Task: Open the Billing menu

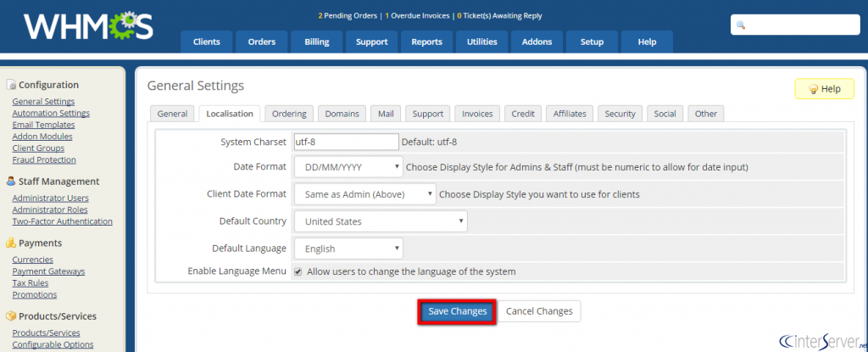Action: coord(317,42)
